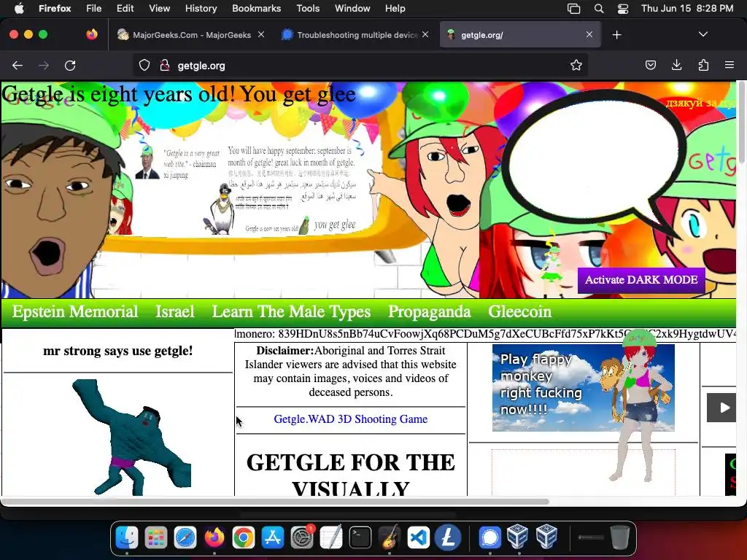
Task: Launch Google Chrome from the Dock
Action: tap(244, 538)
